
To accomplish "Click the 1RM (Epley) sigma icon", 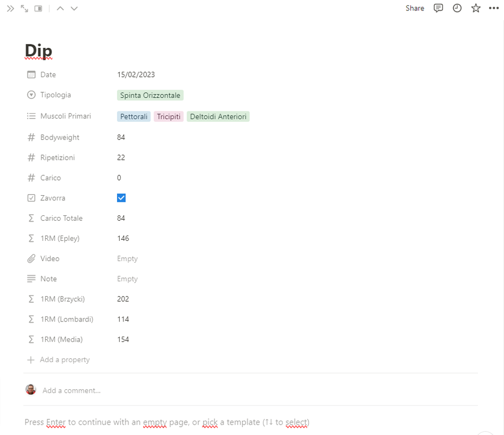I will 31,239.
